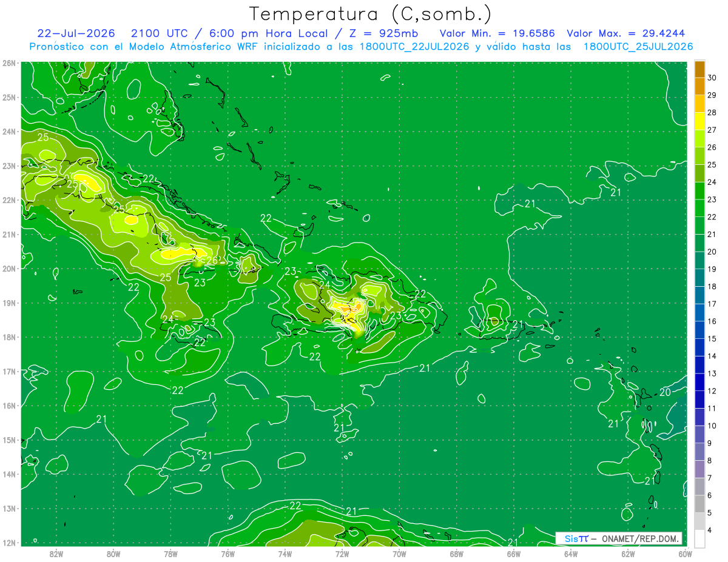Image resolution: width=728 pixels, height=562 pixels.
Task: Click the title "Temperatura (C,somb.)"
Action: click(371, 14)
